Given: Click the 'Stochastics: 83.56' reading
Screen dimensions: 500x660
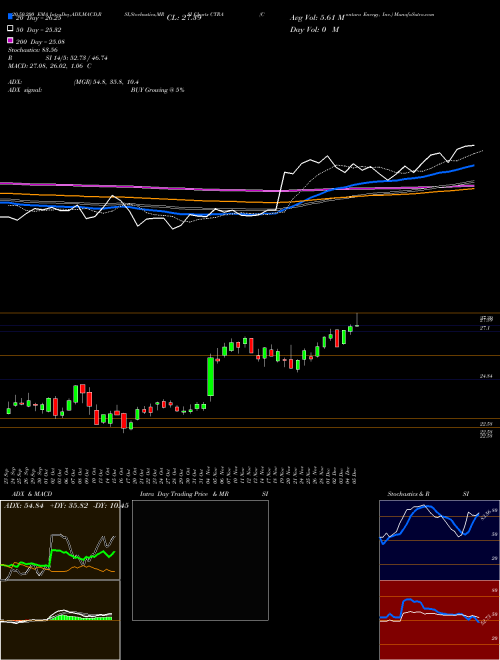Looking at the screenshot, I should click(32, 50).
